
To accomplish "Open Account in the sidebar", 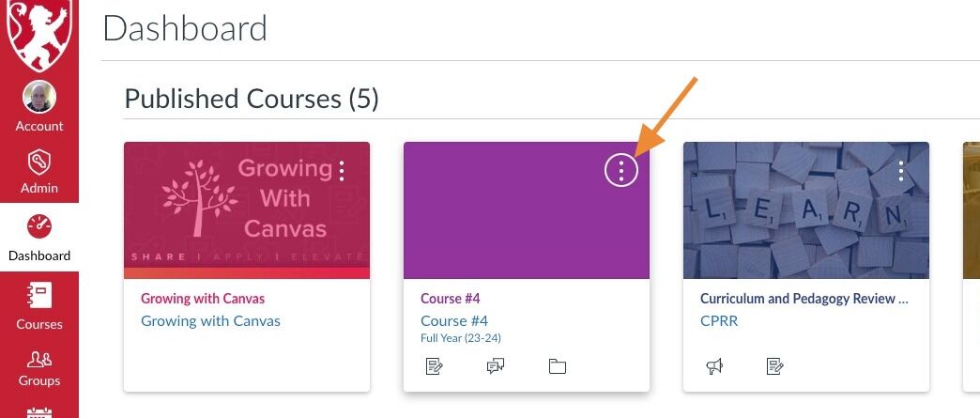I will [x=39, y=106].
